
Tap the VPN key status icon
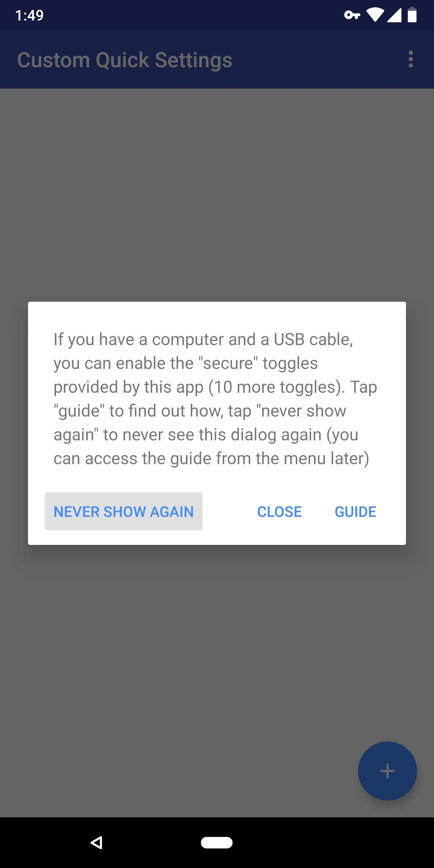[x=352, y=15]
